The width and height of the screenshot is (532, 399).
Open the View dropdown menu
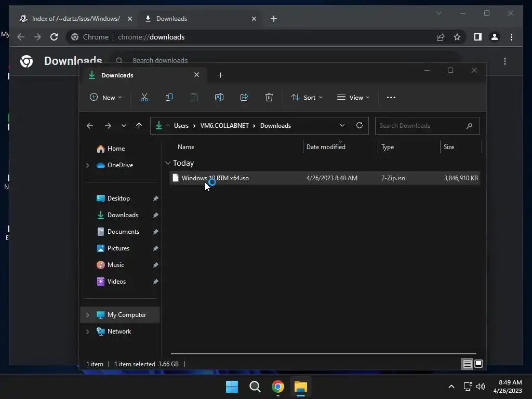pos(353,97)
